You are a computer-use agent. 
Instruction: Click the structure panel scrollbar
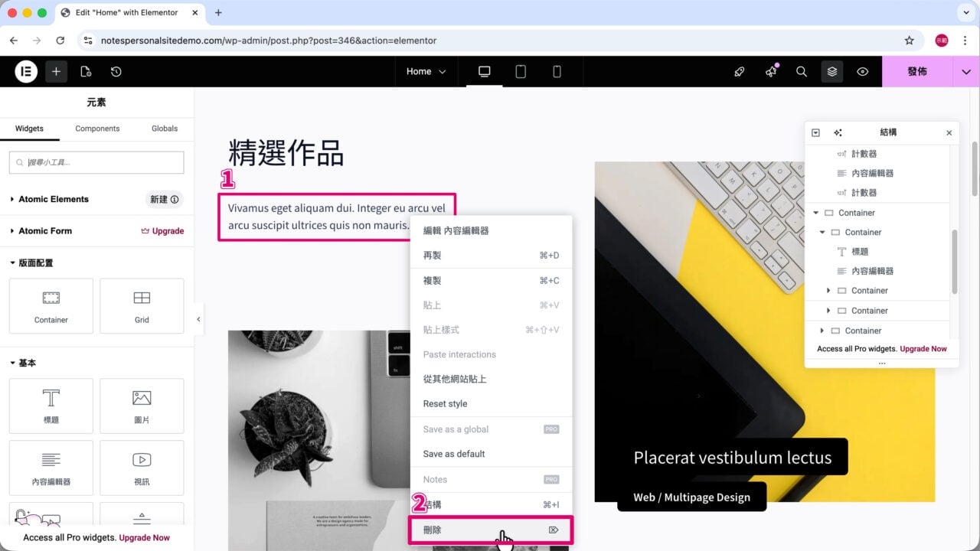pyautogui.click(x=955, y=260)
